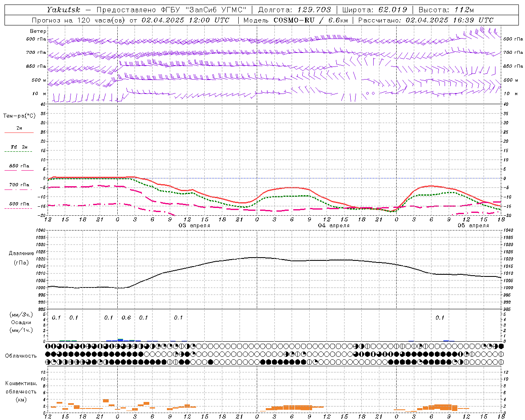Viewport: 525px width, 420px height.
Task: Click the (гПа) unit under Давление
Action: coord(21,263)
